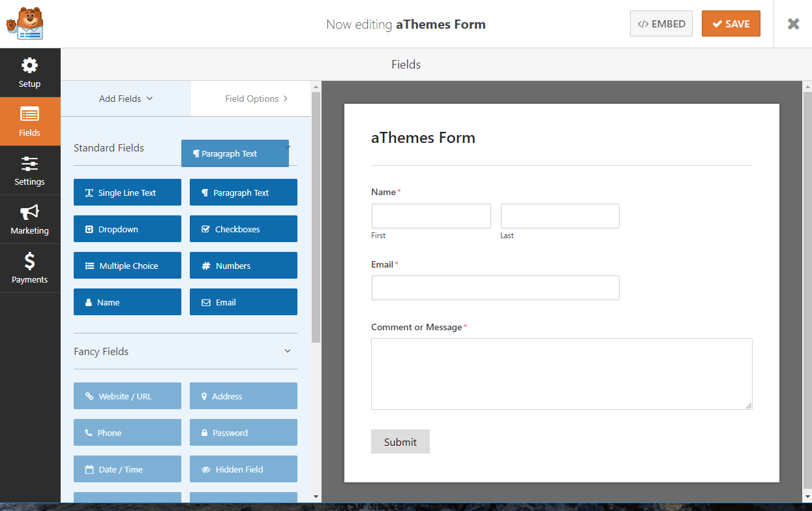Open the Marketing megaphone panel
The width and height of the screenshot is (812, 511).
pos(30,219)
